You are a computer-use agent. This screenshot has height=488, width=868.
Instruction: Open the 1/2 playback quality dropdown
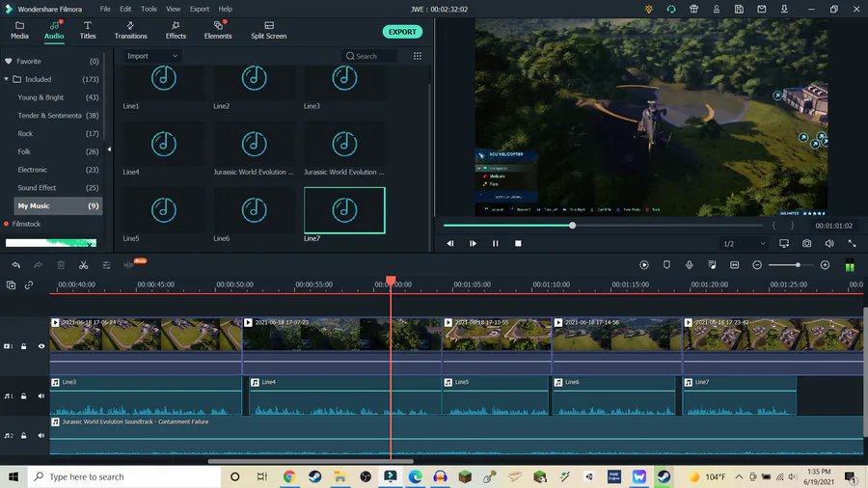[x=744, y=243]
